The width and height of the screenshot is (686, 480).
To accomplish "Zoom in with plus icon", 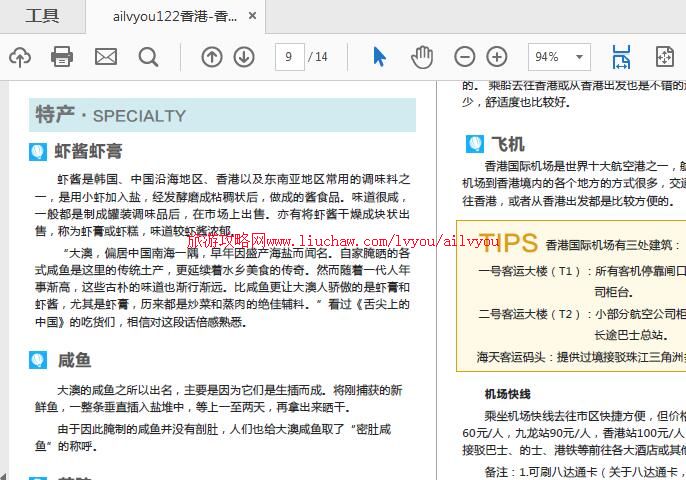I will [x=497, y=57].
